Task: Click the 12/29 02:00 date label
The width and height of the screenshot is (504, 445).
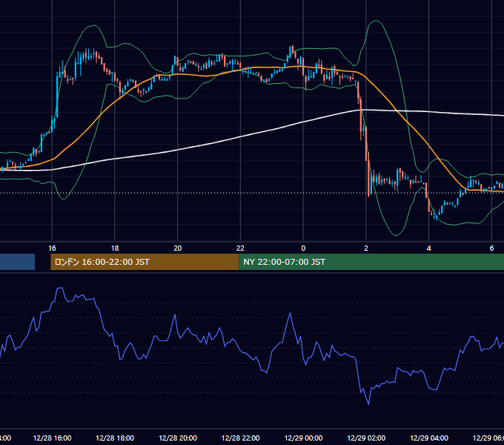Action: [366, 438]
